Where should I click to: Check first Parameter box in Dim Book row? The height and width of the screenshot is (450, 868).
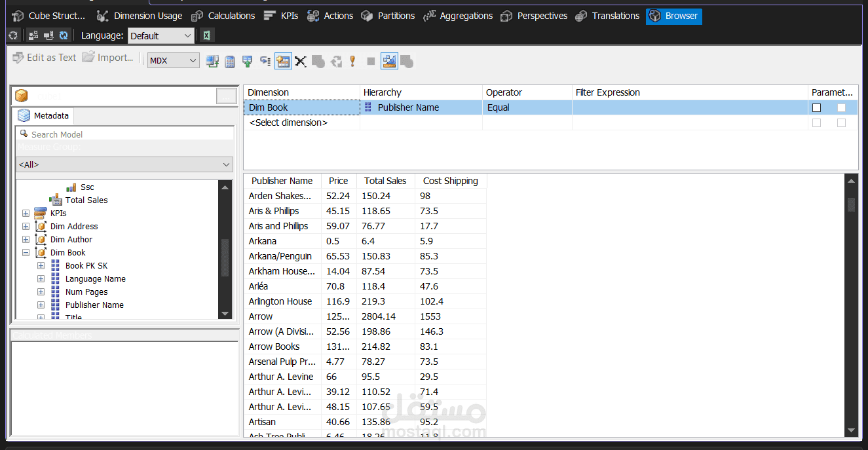click(816, 107)
